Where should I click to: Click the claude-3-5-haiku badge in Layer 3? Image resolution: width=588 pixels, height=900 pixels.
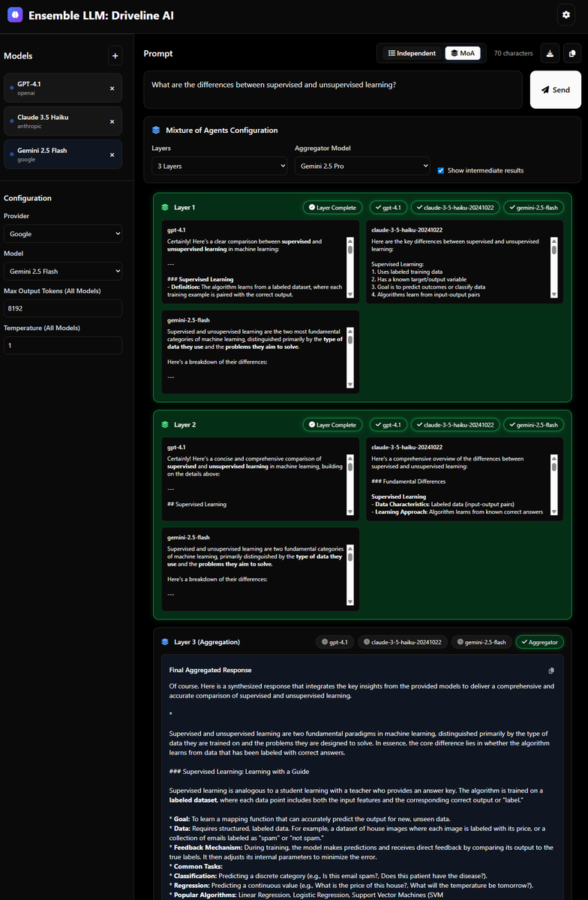point(403,642)
